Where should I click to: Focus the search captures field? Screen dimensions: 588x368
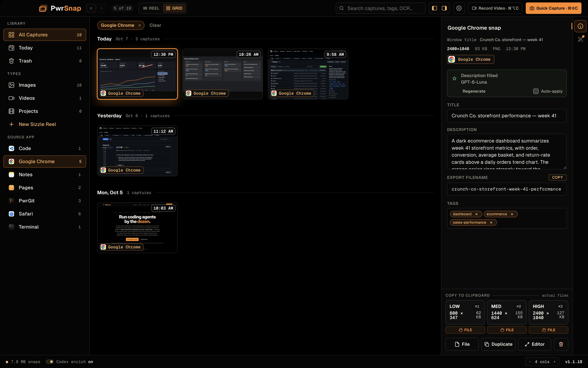pos(380,8)
